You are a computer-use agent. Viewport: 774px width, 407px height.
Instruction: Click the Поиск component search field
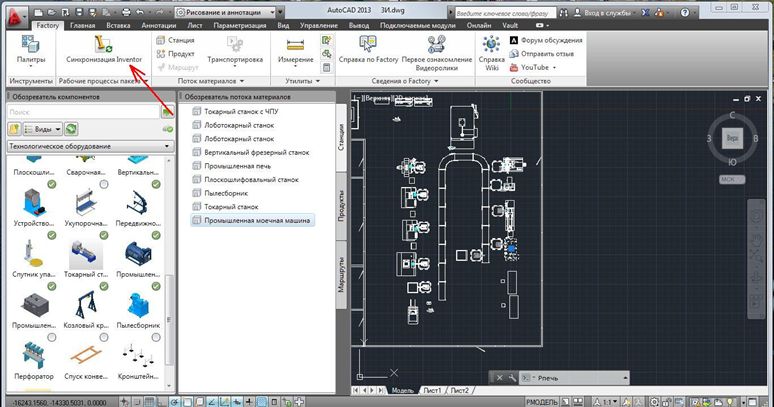click(x=82, y=113)
